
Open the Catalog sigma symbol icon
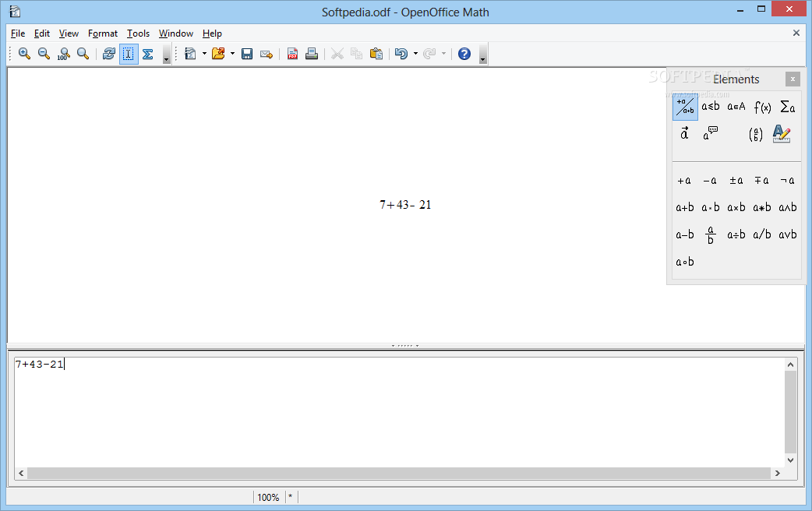pos(148,53)
